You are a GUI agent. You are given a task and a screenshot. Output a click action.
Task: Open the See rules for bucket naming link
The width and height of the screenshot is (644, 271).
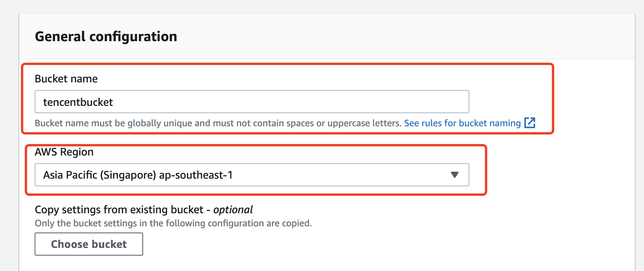462,123
